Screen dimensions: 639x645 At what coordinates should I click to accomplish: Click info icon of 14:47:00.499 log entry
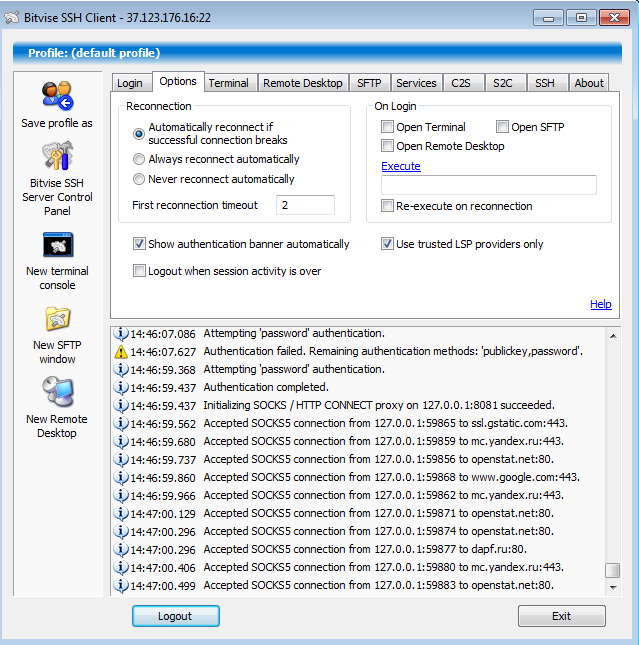coord(121,585)
